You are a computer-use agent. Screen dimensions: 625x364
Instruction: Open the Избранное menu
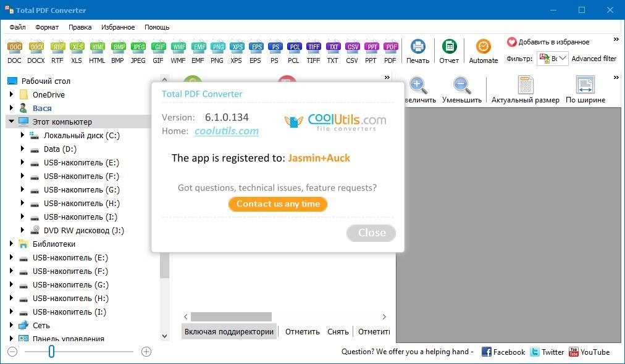click(x=118, y=27)
